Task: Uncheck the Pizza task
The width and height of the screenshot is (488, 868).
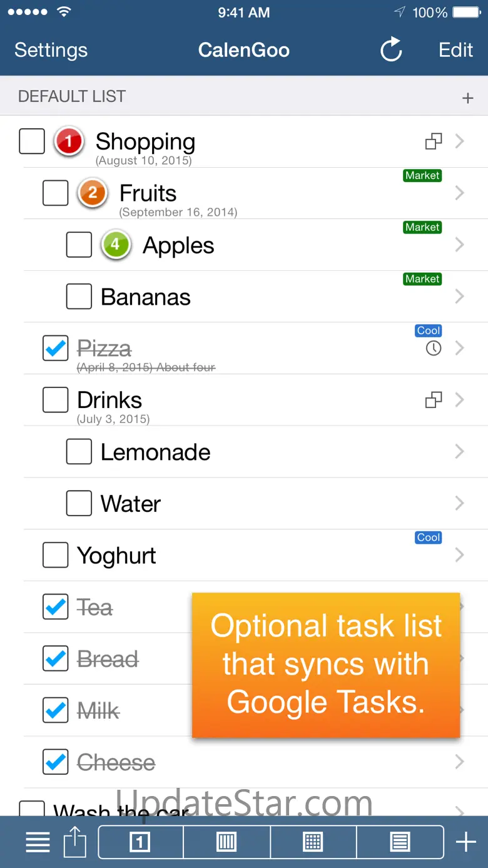Action: (56, 349)
